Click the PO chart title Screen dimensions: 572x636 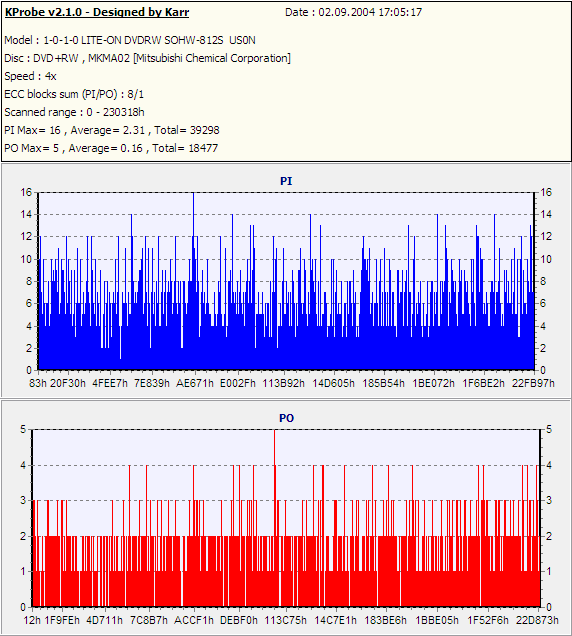tap(286, 418)
